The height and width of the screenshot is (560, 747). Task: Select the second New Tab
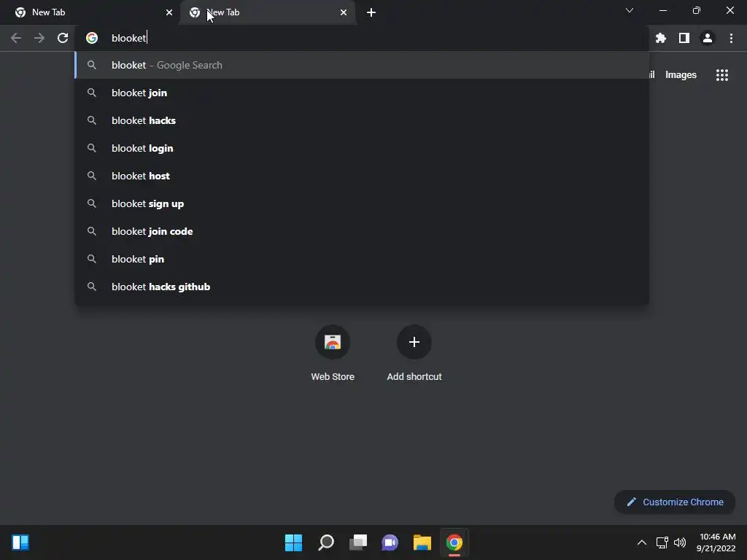pos(267,12)
